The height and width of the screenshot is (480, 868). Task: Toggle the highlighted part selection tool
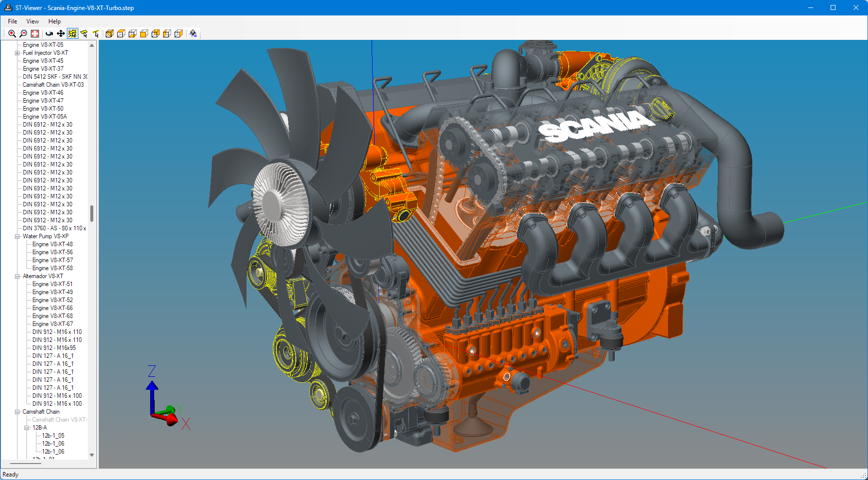coord(72,33)
